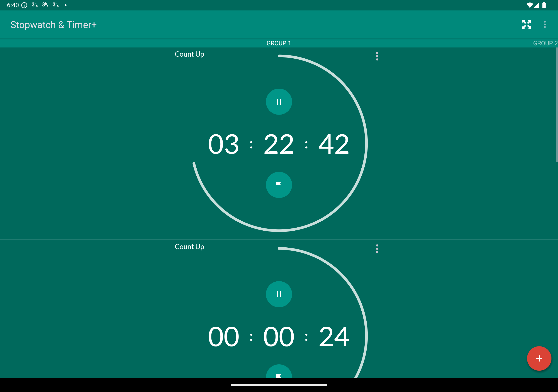
Task: Tap the first 3h timer notification icon
Action: [34, 5]
